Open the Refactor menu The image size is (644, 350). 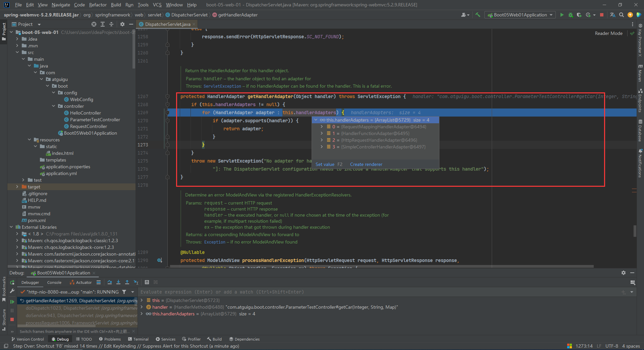[x=98, y=5]
